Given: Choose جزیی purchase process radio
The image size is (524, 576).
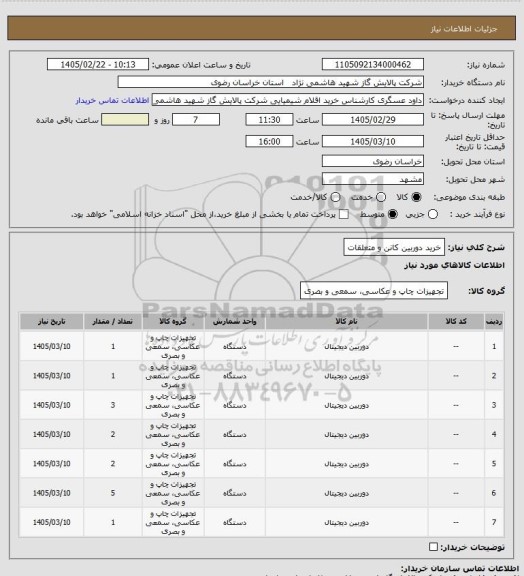Looking at the screenshot, I should 433,214.
